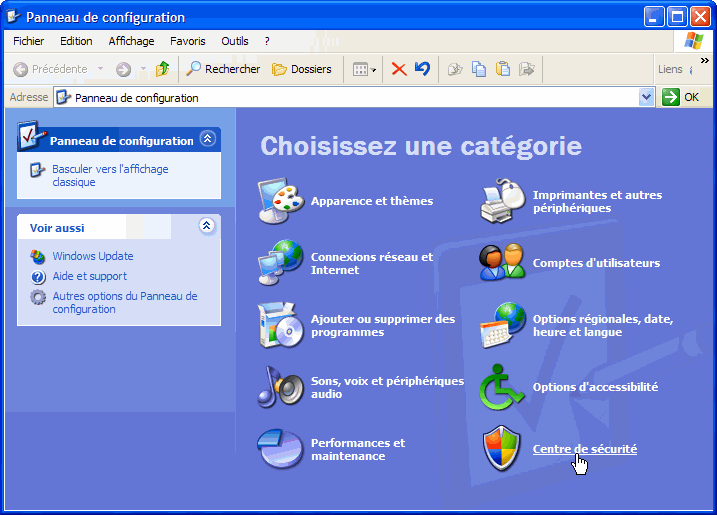Click inside the Adresse input field
The width and height of the screenshot is (717, 515).
coord(354,97)
